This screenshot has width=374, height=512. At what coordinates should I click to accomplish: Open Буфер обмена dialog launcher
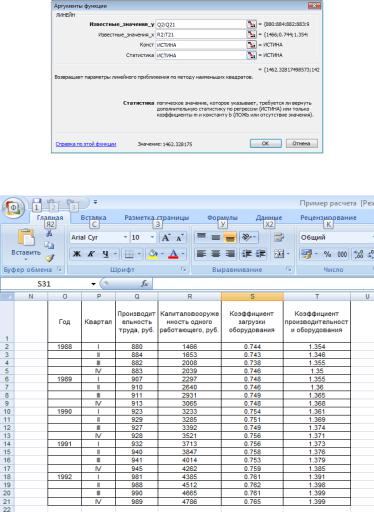click(x=59, y=269)
